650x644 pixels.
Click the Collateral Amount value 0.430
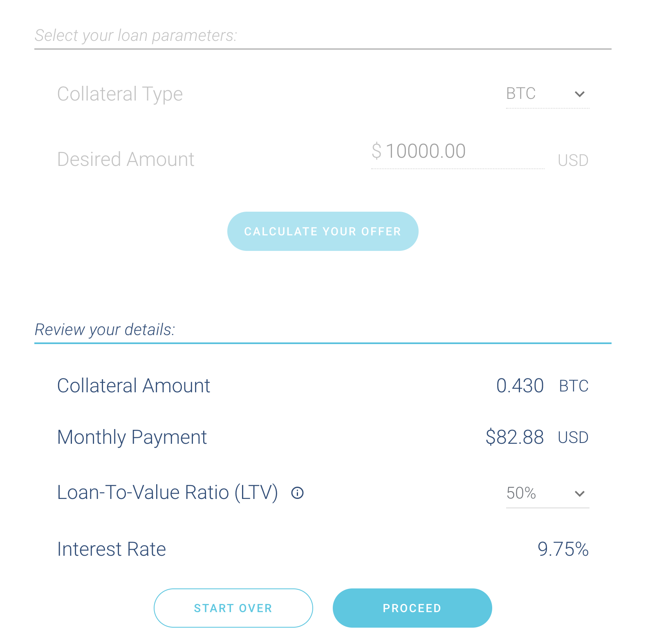point(520,386)
